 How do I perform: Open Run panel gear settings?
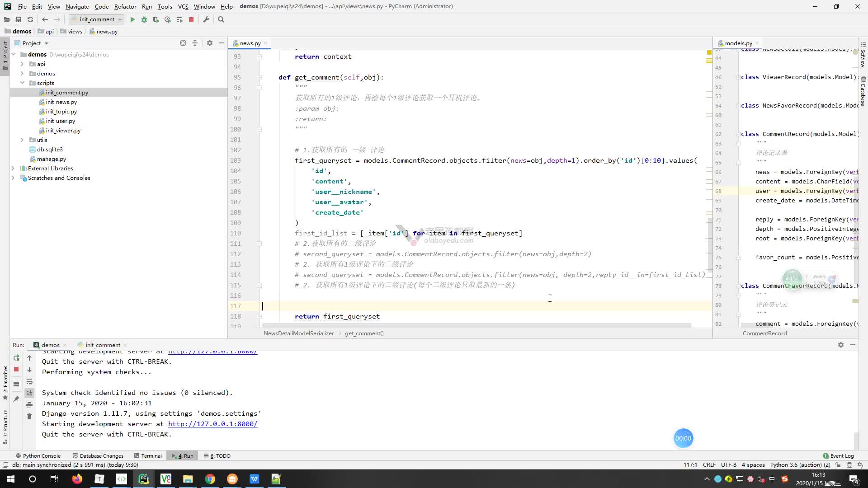point(841,345)
